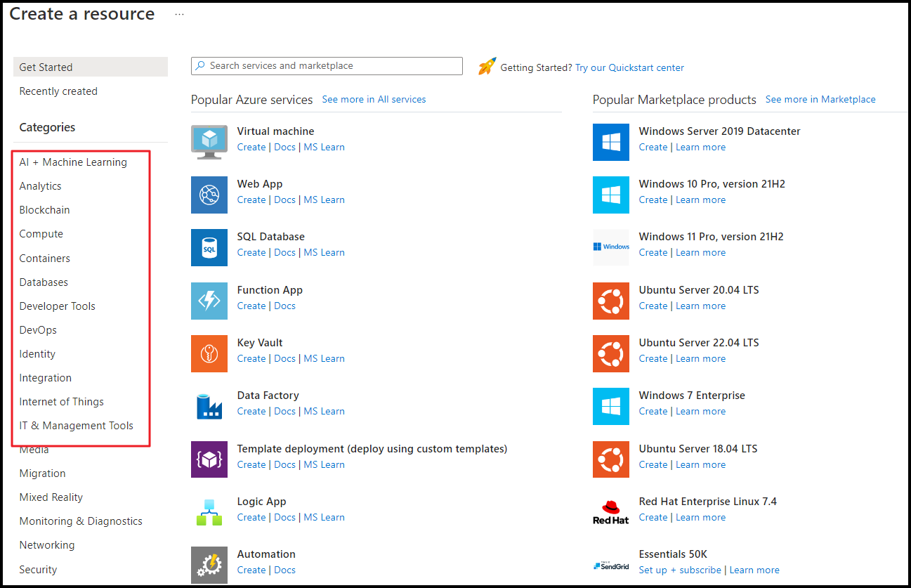The width and height of the screenshot is (911, 588).
Task: Choose IT & Management Tools category
Action: (76, 426)
